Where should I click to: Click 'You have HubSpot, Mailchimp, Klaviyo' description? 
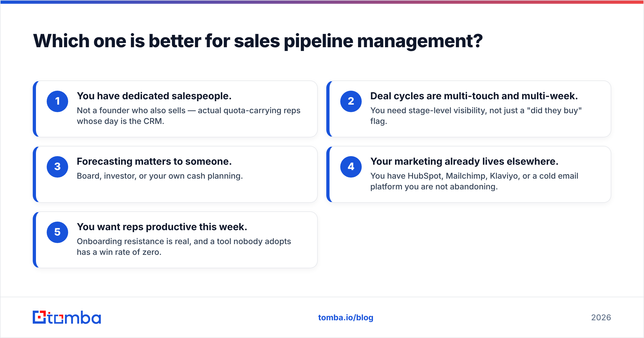(x=474, y=181)
